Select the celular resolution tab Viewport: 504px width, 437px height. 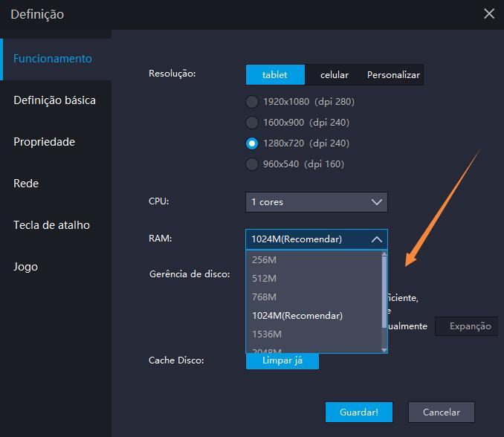(335, 75)
